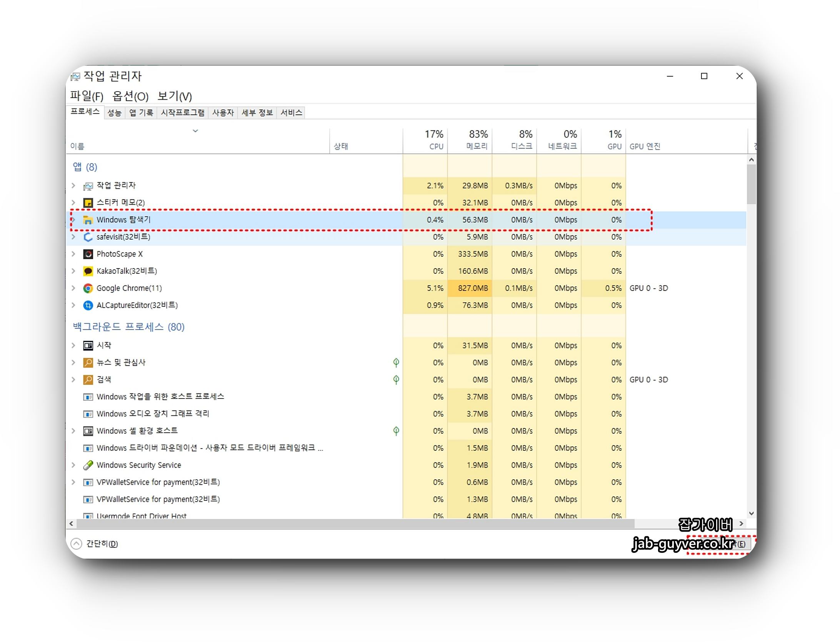Click the 스티커 메모 app icon
The height and width of the screenshot is (642, 840).
(88, 203)
